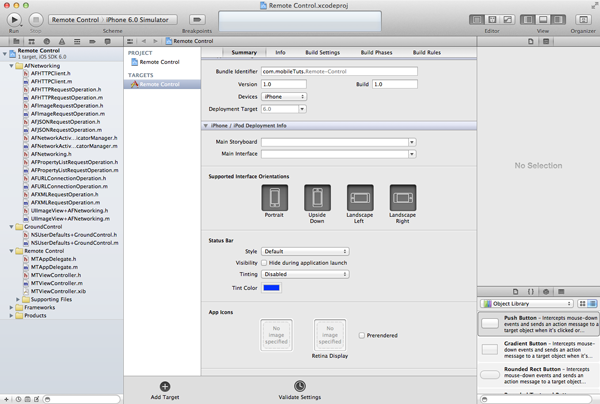This screenshot has width=600, height=404.
Task: Go back in editor history
Action: click(x=144, y=41)
